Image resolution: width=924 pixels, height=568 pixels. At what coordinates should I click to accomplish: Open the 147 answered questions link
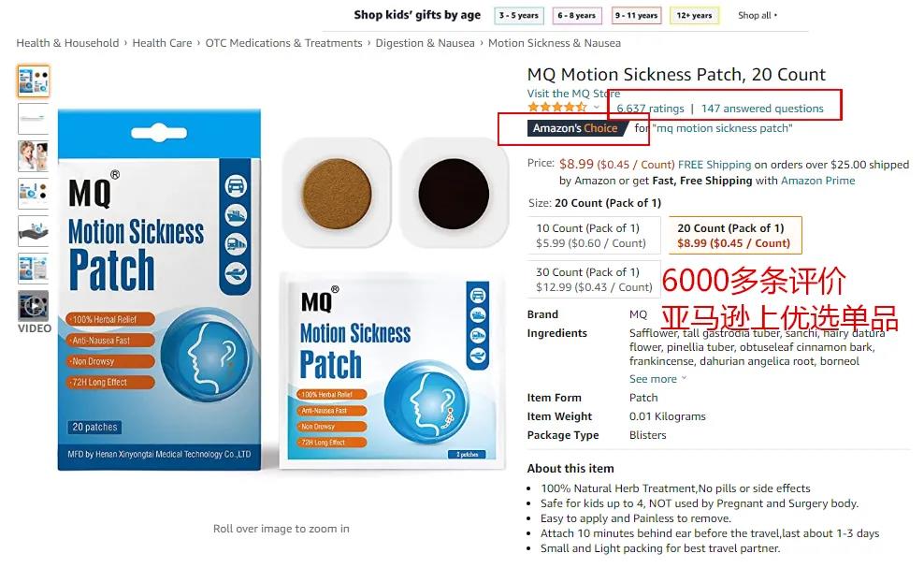(x=762, y=109)
